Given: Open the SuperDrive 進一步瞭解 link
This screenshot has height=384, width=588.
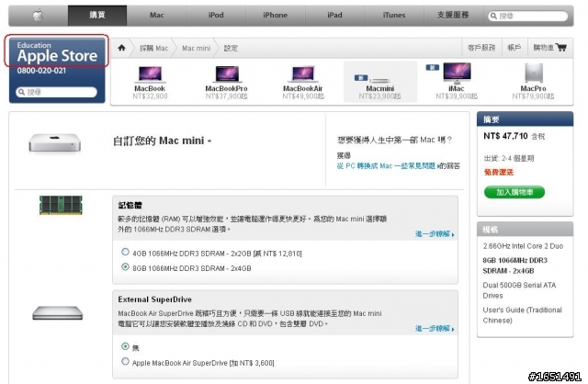Looking at the screenshot, I should pyautogui.click(x=435, y=329).
